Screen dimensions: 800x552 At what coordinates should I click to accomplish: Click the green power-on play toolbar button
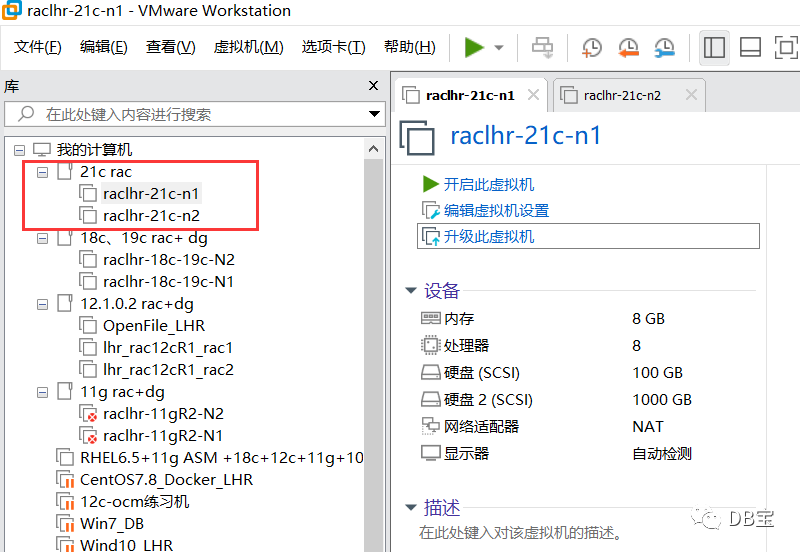point(474,47)
